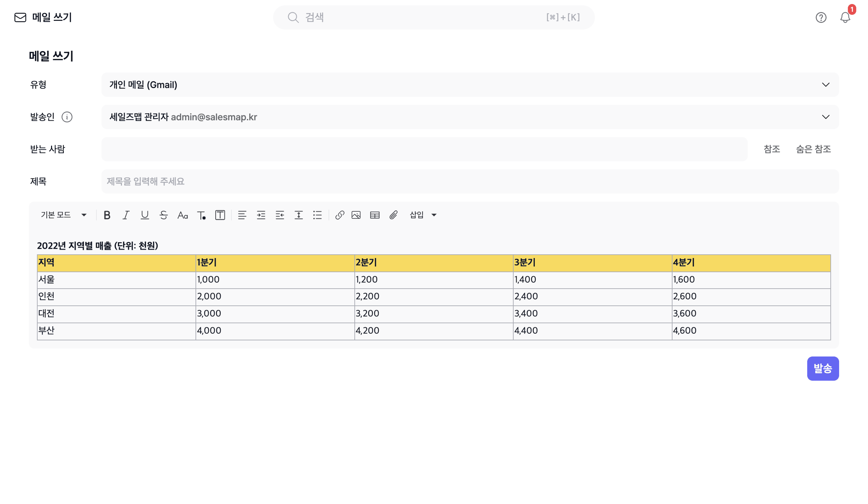Open the 발송인 sender dropdown
This screenshot has height=504, width=868.
(x=470, y=117)
